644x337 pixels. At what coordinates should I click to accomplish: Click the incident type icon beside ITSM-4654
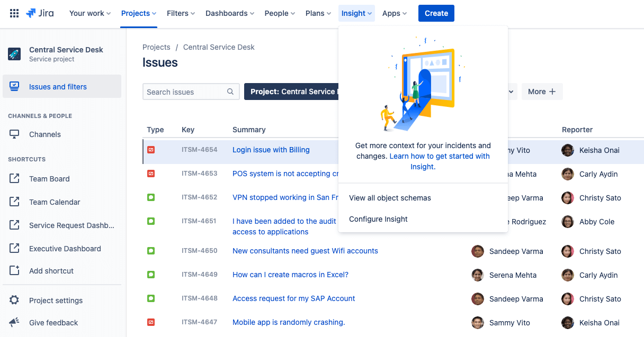click(x=151, y=150)
